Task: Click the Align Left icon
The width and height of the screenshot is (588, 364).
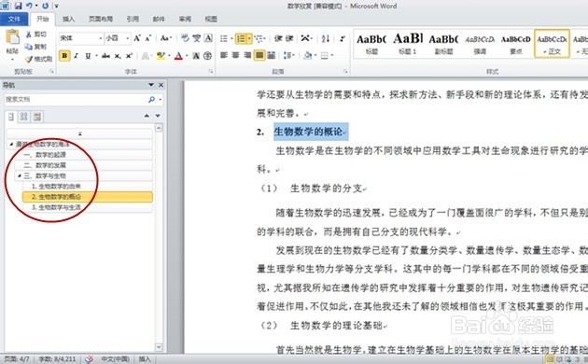Action: 224,55
